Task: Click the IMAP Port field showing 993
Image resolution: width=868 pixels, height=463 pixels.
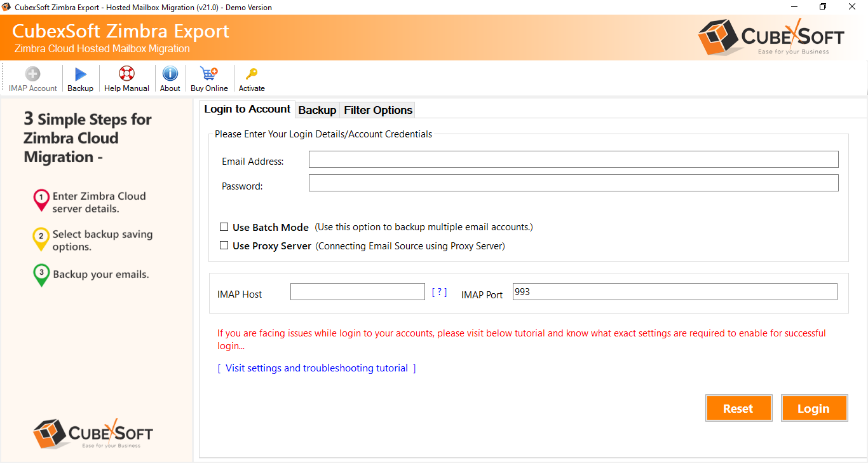Action: coord(675,291)
